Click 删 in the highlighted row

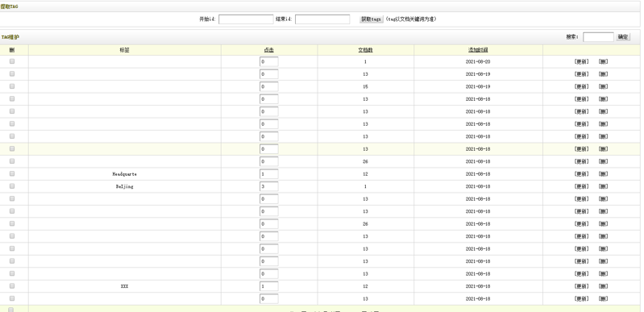tap(603, 149)
